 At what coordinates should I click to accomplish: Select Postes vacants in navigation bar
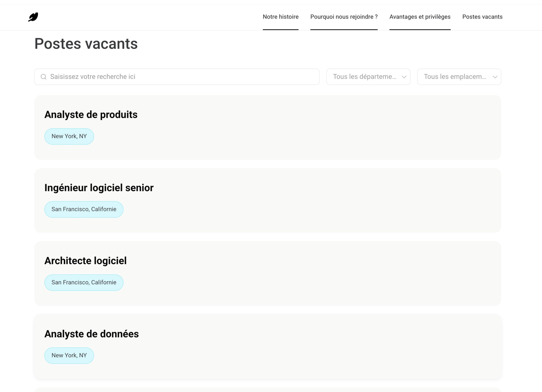(482, 17)
